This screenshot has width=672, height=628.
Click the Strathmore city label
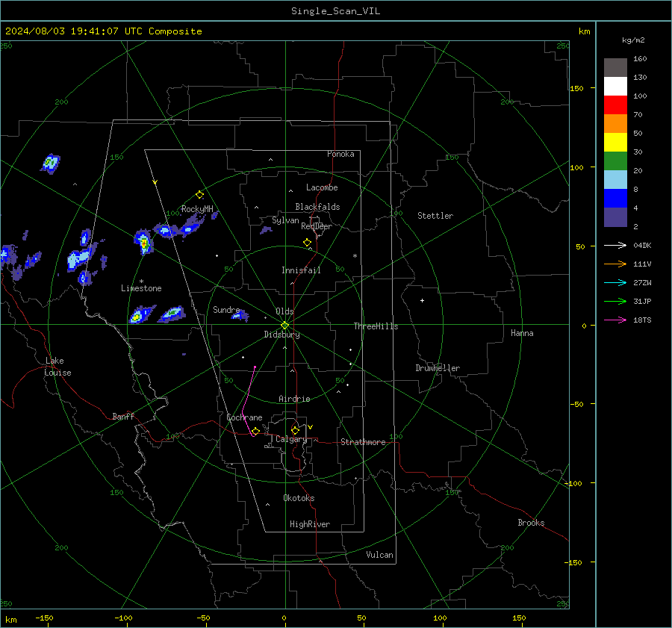pos(363,442)
